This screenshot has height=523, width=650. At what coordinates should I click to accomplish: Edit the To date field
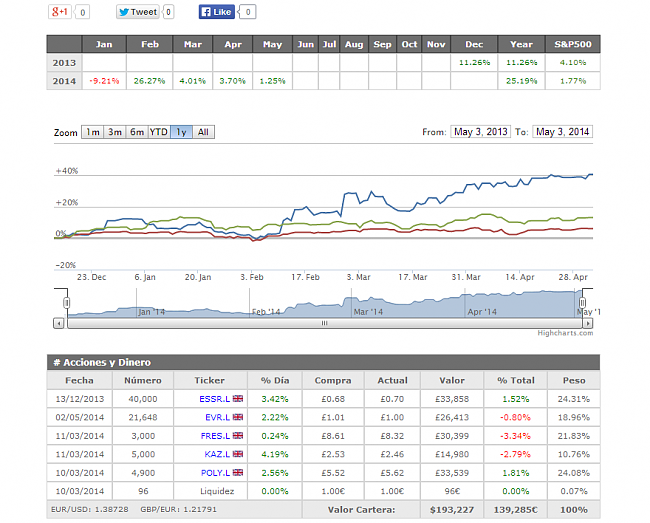point(563,132)
